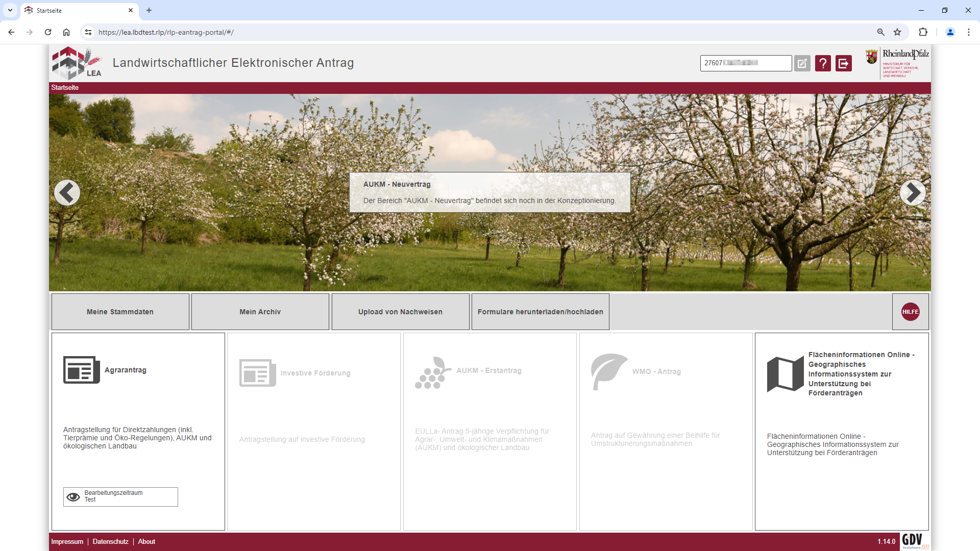Click the LEA logo in header
The height and width of the screenshot is (551, 980).
pyautogui.click(x=77, y=63)
